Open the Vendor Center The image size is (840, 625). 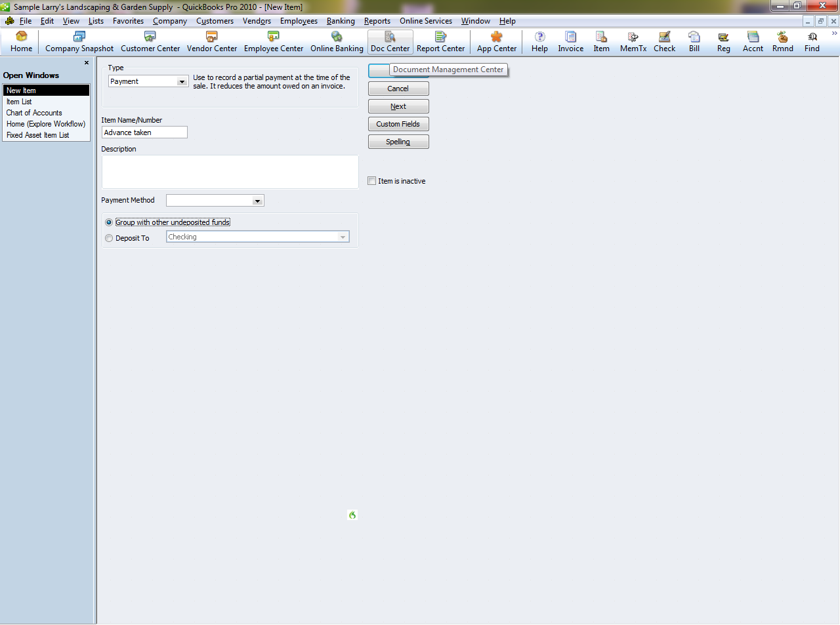212,42
